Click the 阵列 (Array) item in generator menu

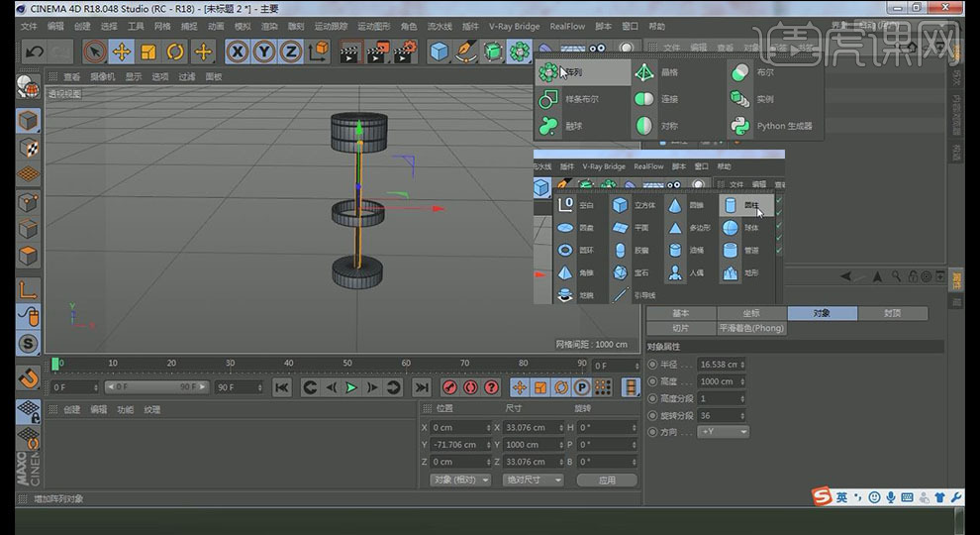tap(582, 72)
